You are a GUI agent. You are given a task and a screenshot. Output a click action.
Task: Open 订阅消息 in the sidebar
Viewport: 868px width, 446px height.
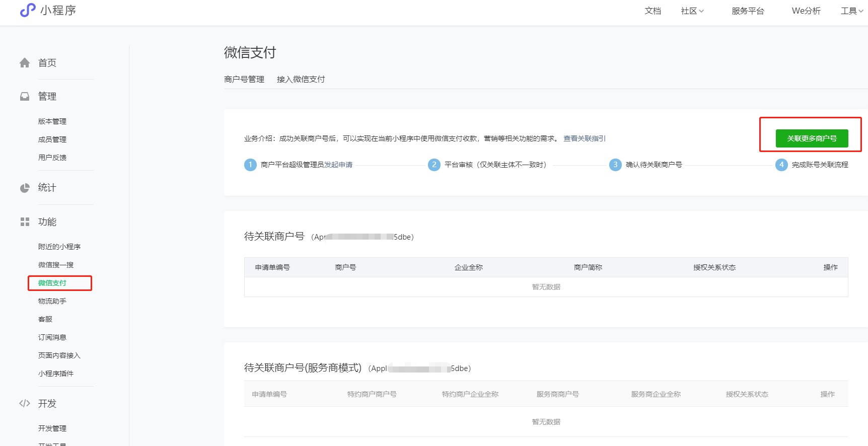click(52, 337)
